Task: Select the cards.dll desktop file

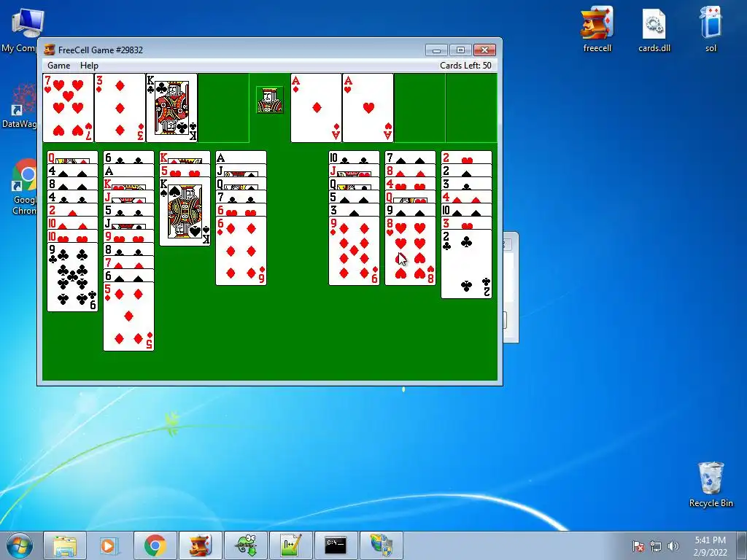Action: click(x=654, y=29)
